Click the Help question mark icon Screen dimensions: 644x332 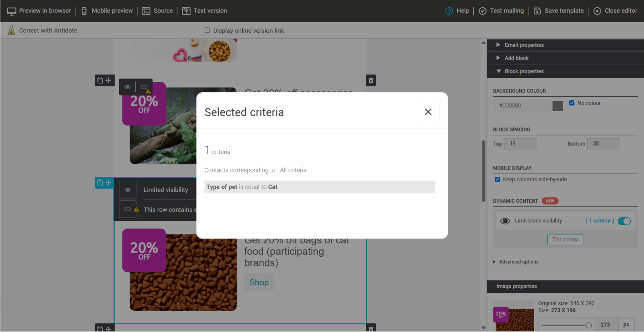coord(449,11)
